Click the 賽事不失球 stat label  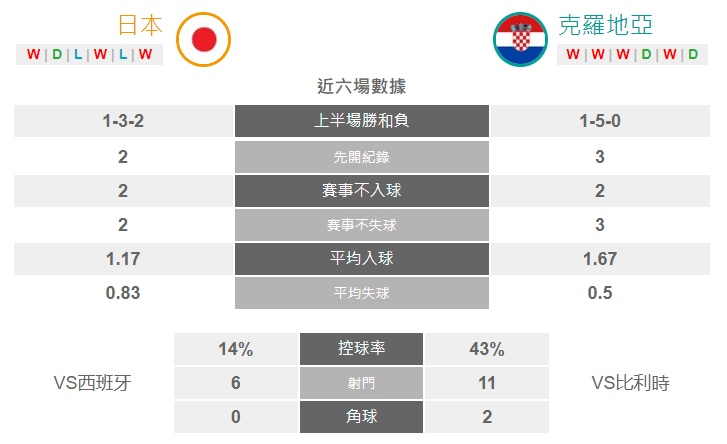click(x=362, y=225)
